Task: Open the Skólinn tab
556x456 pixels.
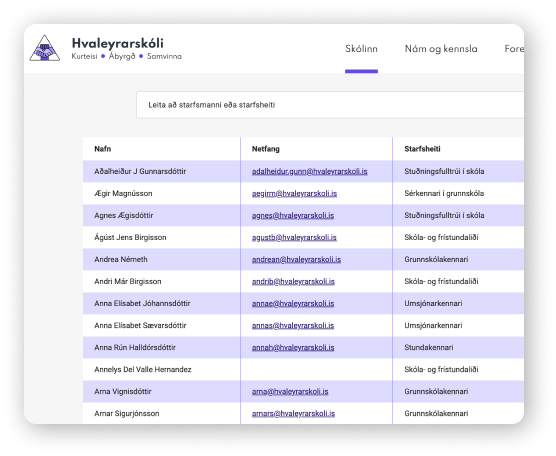Action: point(361,49)
